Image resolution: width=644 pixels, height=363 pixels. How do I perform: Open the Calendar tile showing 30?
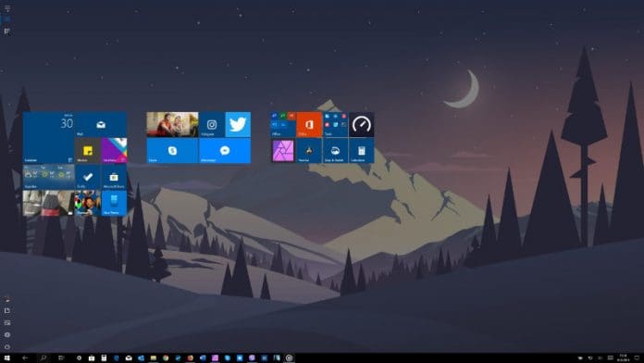(49, 137)
